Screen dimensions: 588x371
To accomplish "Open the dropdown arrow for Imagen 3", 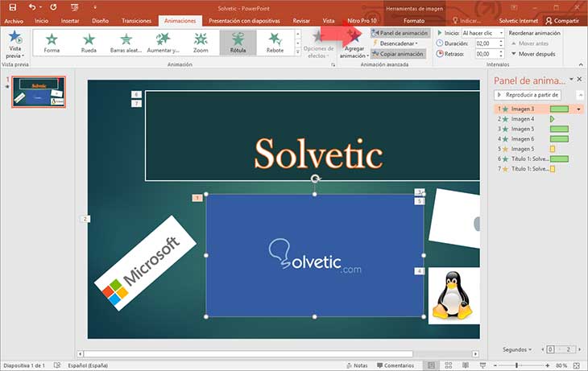I will click(x=578, y=109).
